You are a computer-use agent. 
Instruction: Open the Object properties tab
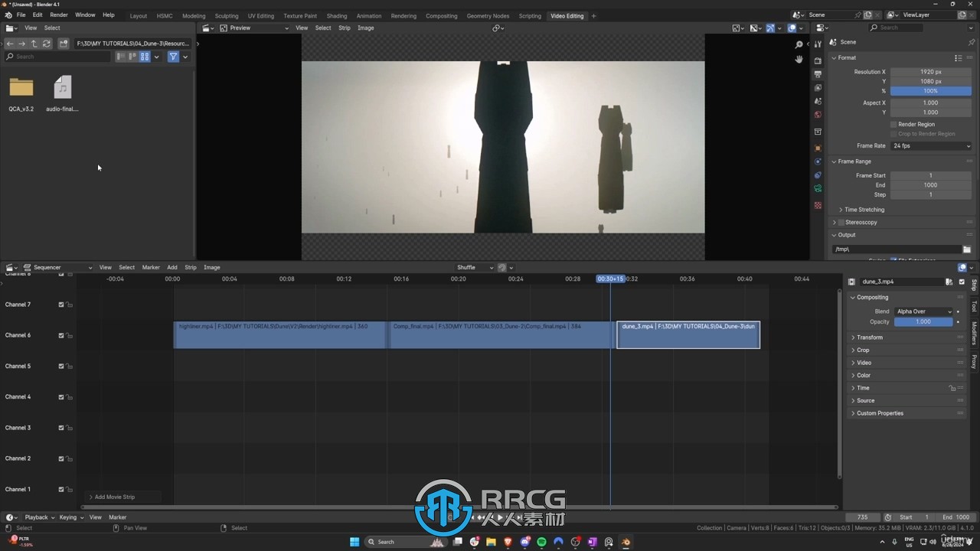pyautogui.click(x=818, y=148)
